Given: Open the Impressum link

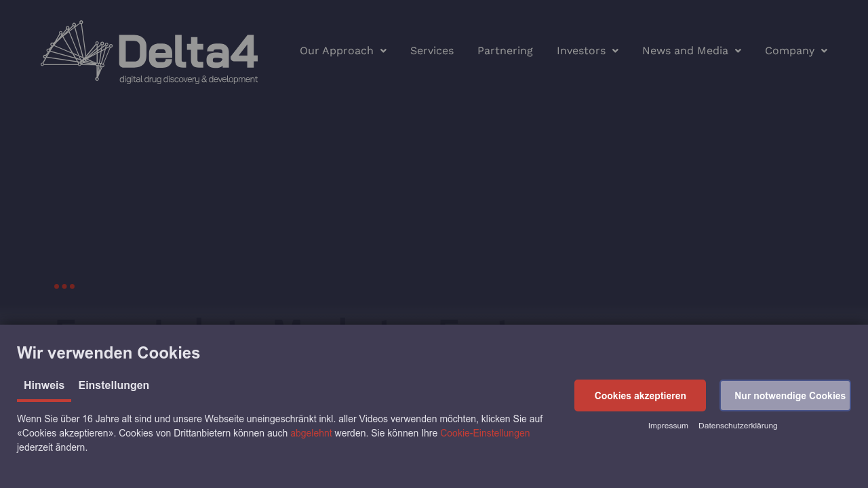Looking at the screenshot, I should pos(668,426).
